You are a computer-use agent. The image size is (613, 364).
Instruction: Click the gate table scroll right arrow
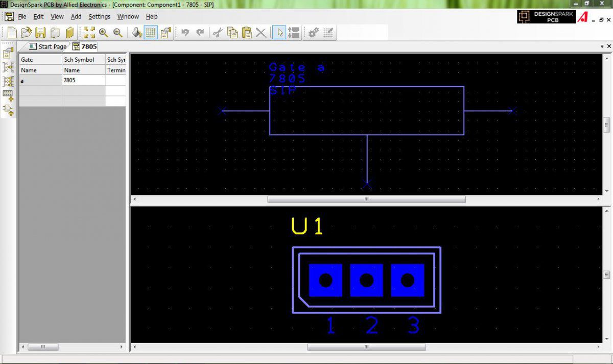tap(122, 347)
